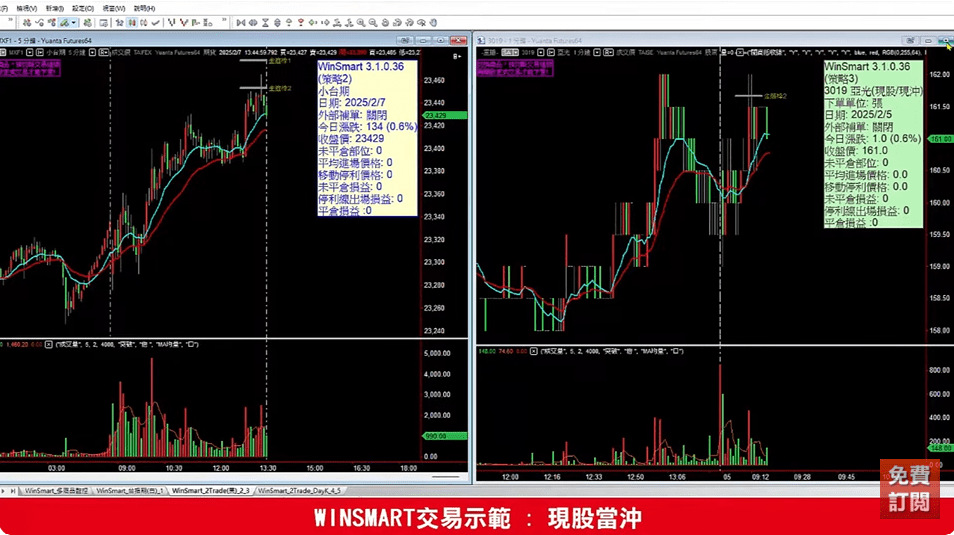
Task: Open dropdown arrow beside highlighted green tool icon
Action: tap(74, 23)
